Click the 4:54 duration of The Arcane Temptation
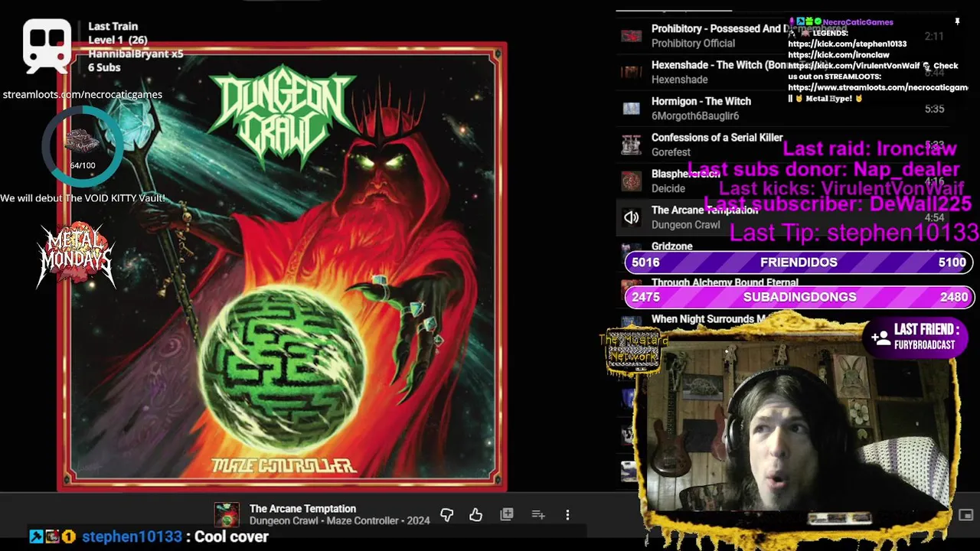 point(934,217)
